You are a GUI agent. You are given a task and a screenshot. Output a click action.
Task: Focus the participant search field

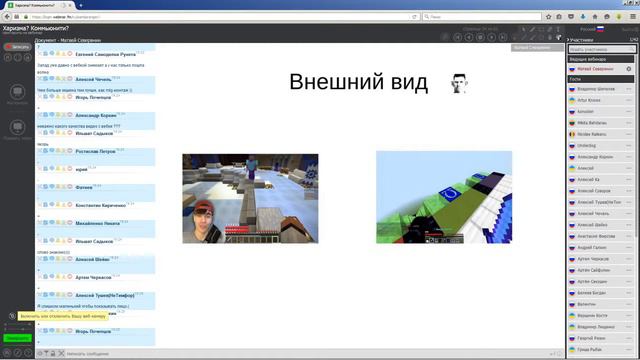point(601,49)
